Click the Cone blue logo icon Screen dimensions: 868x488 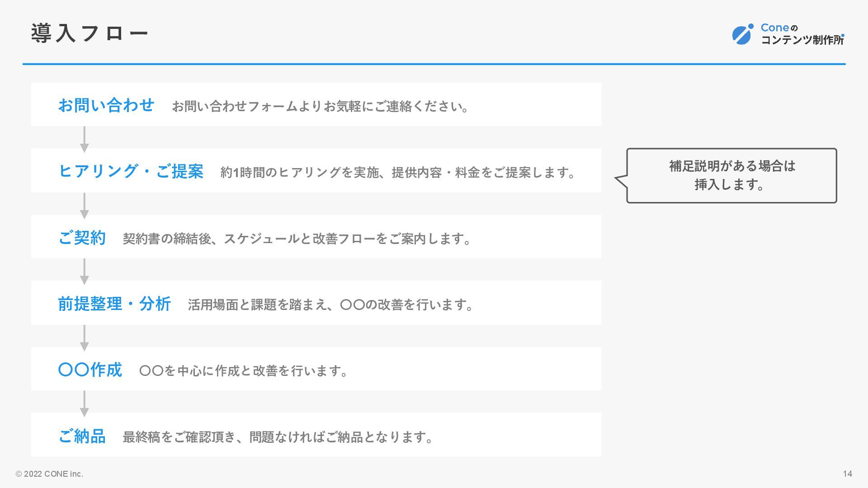742,34
